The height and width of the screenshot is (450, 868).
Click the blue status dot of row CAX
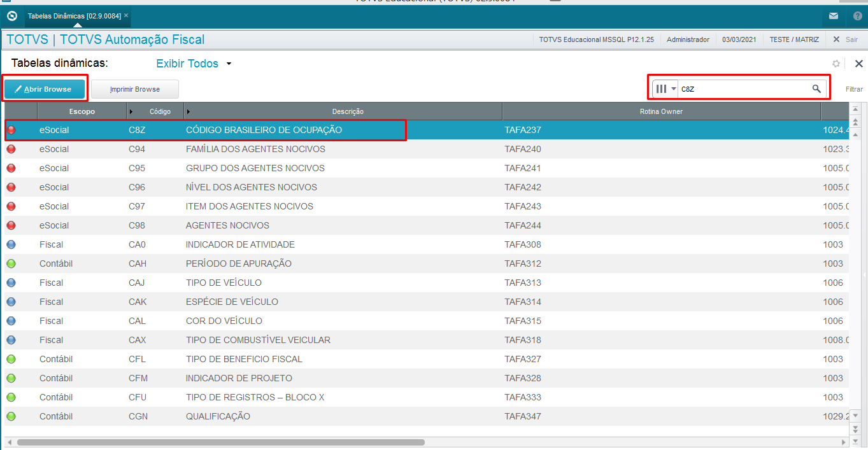pos(11,340)
